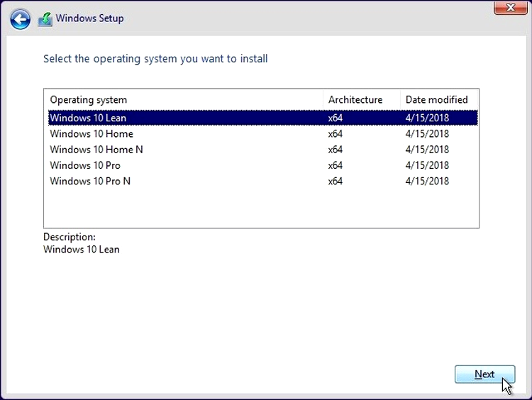Click the x64 cell in the Pro N row
The height and width of the screenshot is (400, 532).
[x=336, y=181]
